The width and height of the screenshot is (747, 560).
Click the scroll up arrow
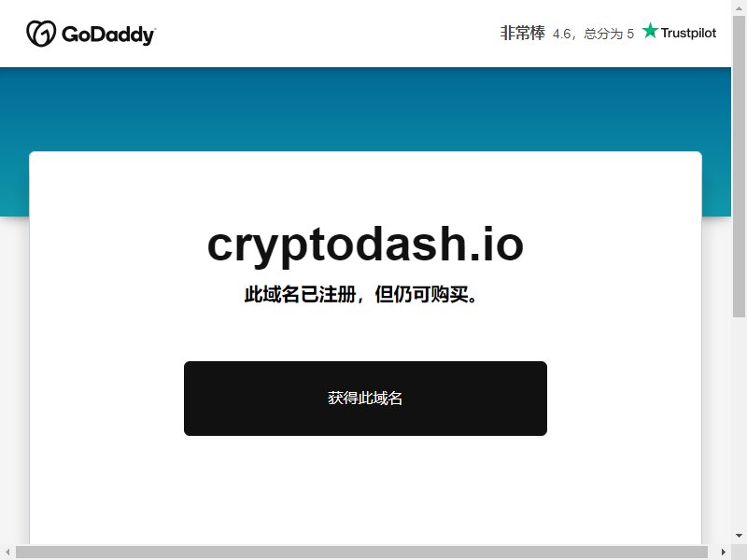click(x=739, y=7)
